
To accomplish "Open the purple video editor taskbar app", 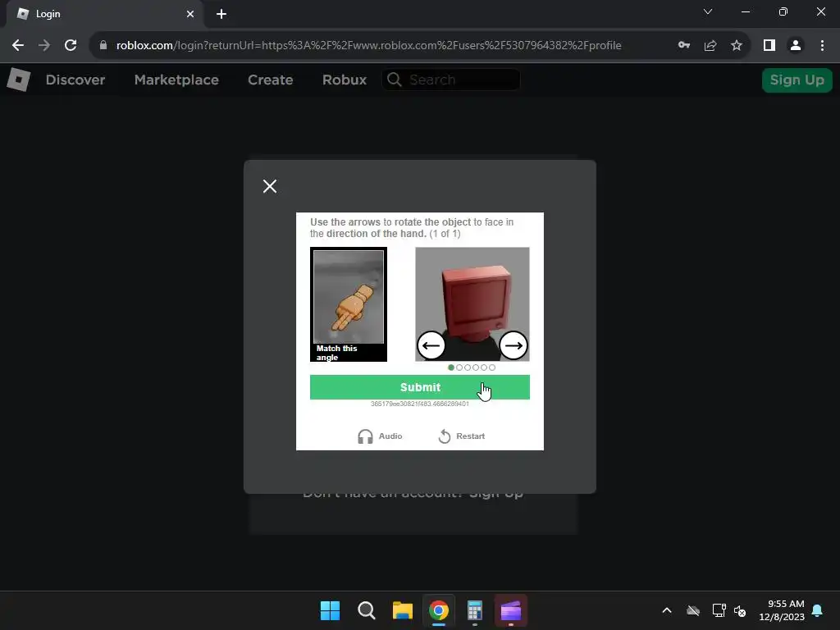I will (x=511, y=610).
